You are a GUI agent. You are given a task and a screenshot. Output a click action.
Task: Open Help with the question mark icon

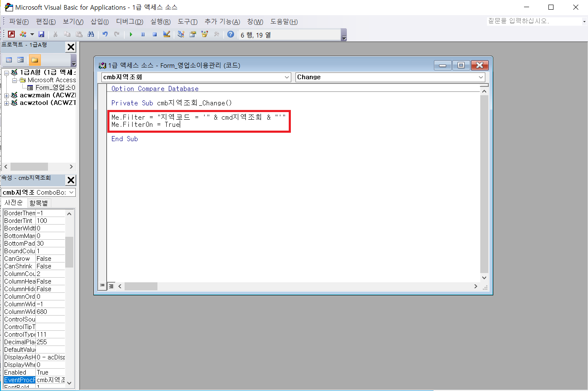231,34
